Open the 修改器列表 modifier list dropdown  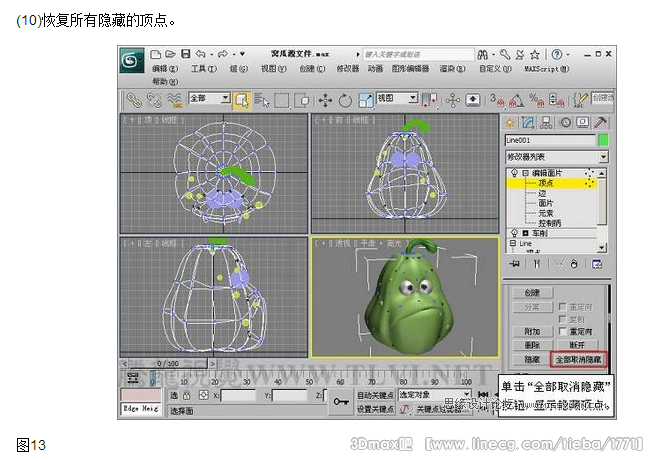coord(557,157)
